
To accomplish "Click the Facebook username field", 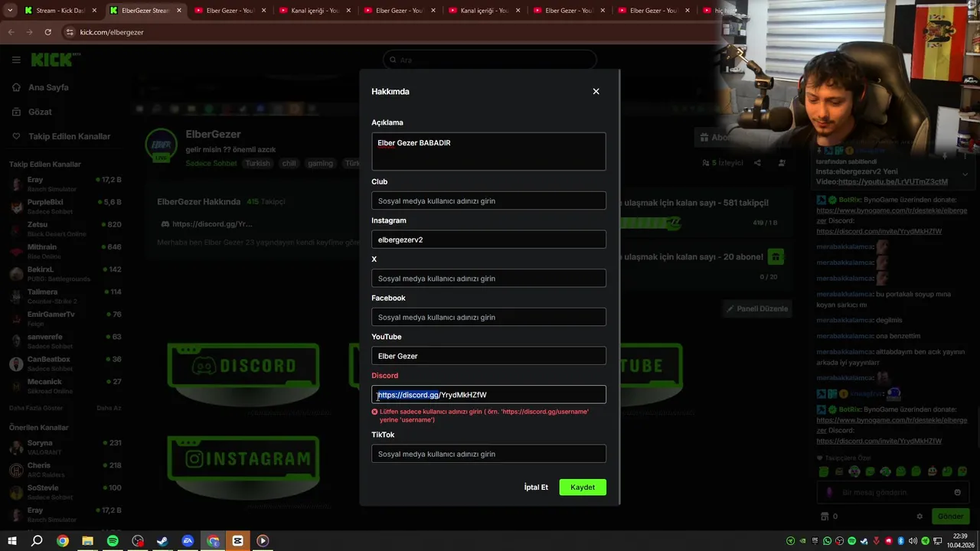I will click(488, 317).
